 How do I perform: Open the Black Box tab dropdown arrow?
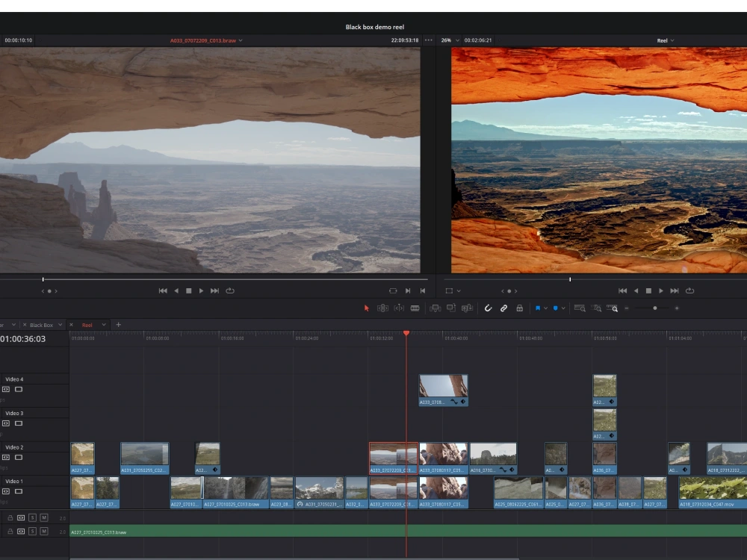coord(60,325)
